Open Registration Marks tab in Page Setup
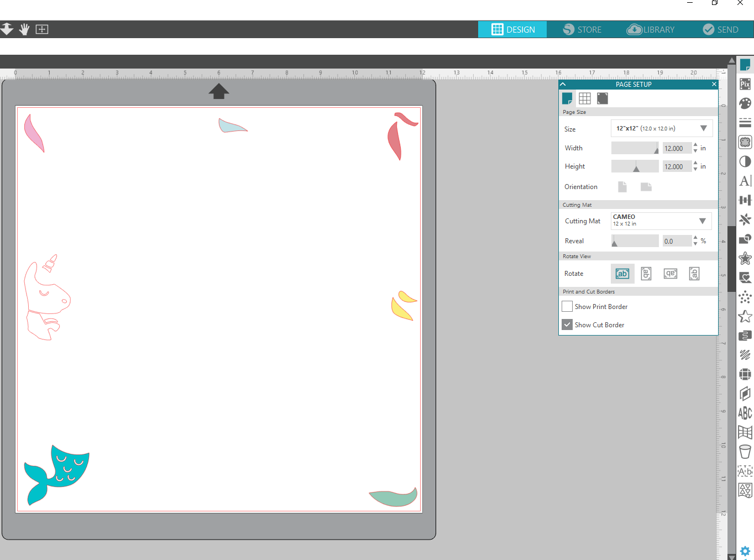 [603, 98]
